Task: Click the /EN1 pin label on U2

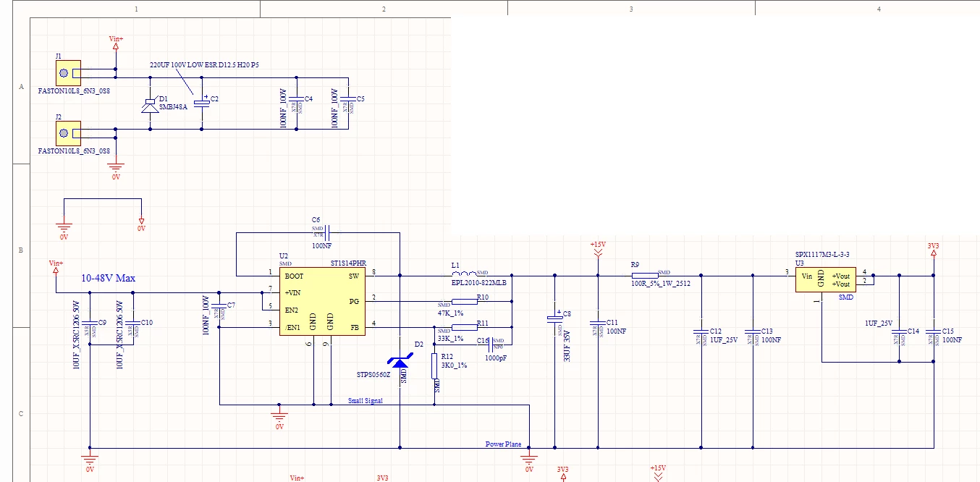Action: point(293,327)
